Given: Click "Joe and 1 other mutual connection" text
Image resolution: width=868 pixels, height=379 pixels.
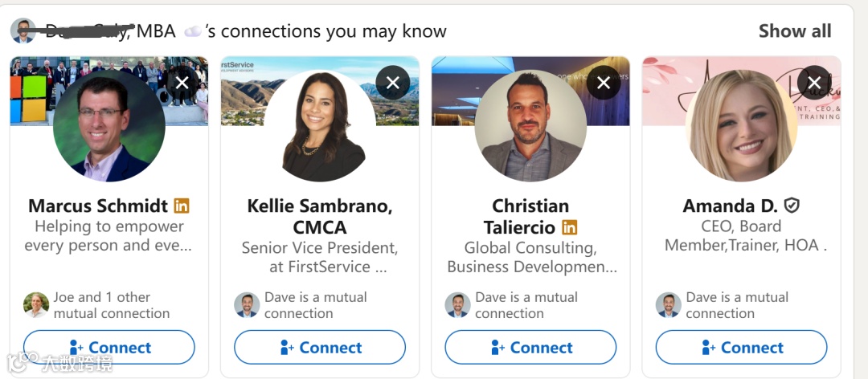Looking at the screenshot, I should [111, 305].
